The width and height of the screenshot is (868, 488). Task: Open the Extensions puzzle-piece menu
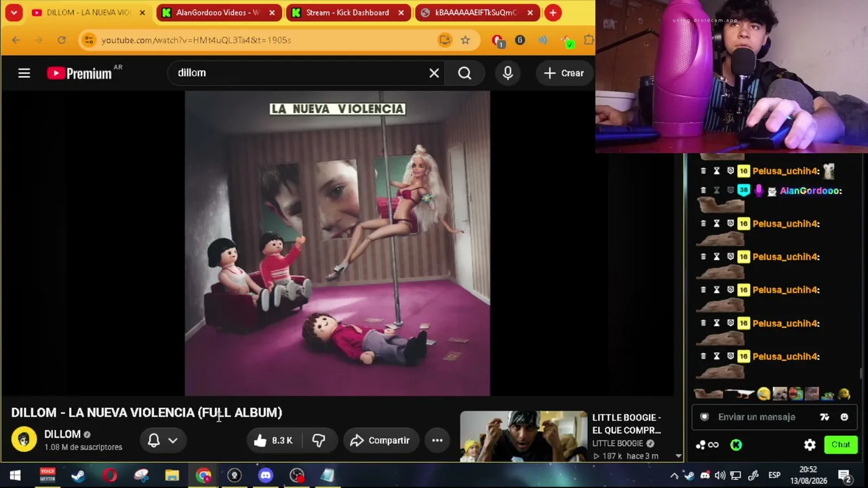click(x=588, y=40)
